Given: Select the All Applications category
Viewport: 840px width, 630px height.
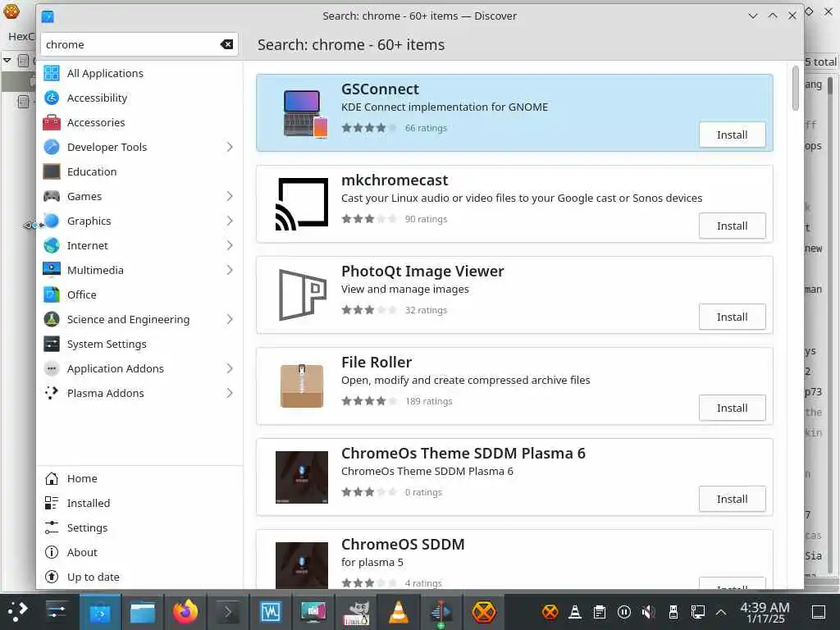Looking at the screenshot, I should (x=139, y=73).
